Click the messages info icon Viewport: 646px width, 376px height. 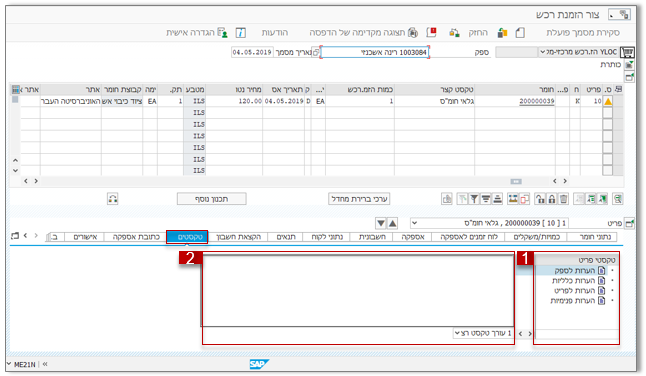(x=241, y=33)
